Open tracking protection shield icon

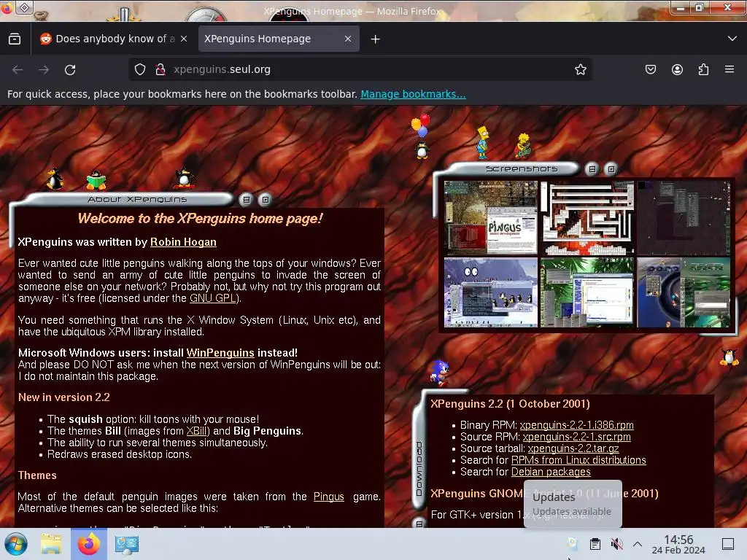(x=139, y=69)
